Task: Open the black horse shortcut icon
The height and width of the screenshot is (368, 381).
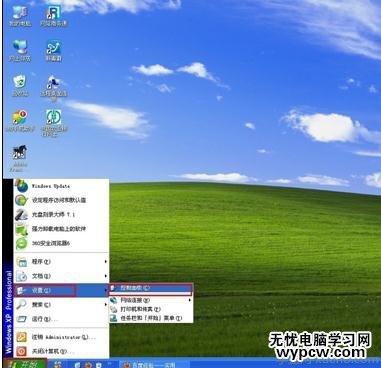Action: [x=19, y=158]
